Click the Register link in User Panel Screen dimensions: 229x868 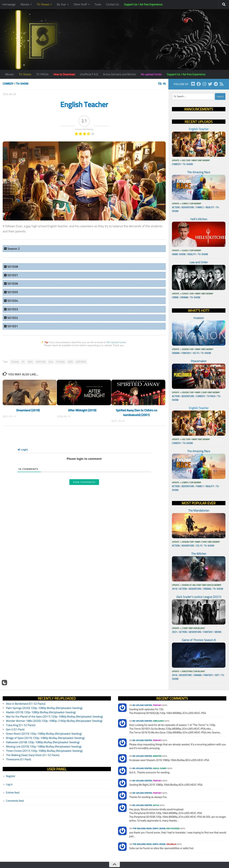(11, 776)
